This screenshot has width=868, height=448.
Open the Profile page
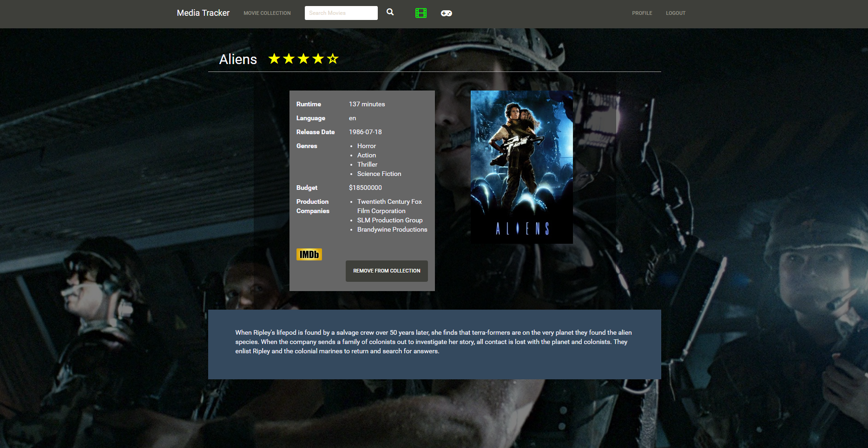pos(642,13)
